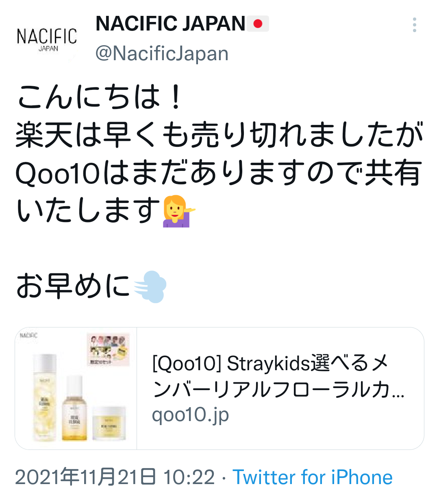This screenshot has height=504, width=439.
Task: Select the dash wind emoji after お早めに
Action: [150, 287]
